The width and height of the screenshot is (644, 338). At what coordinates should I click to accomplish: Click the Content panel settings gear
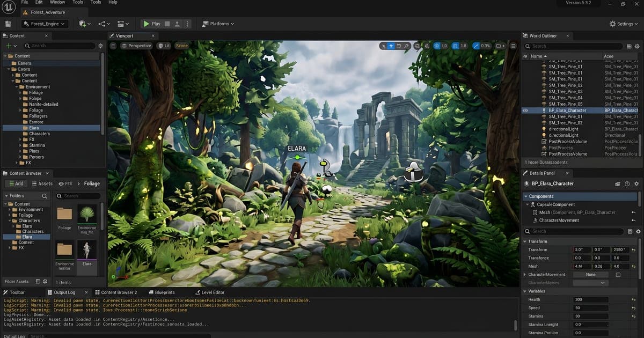[100, 46]
